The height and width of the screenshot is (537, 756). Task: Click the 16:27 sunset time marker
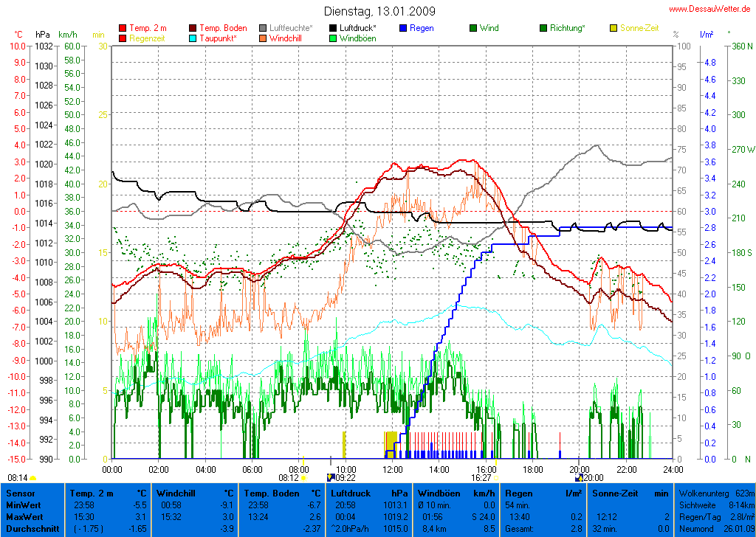(484, 477)
